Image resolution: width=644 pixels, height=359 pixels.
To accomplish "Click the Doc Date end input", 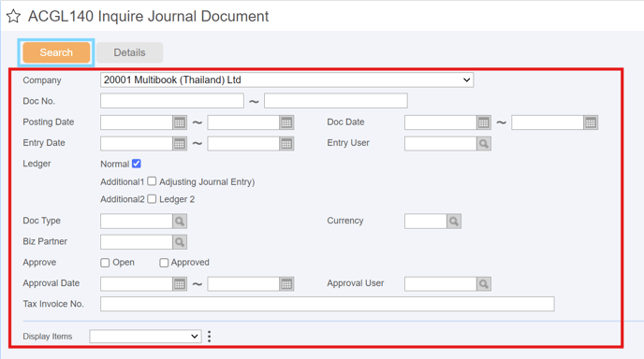I will pyautogui.click(x=548, y=122).
